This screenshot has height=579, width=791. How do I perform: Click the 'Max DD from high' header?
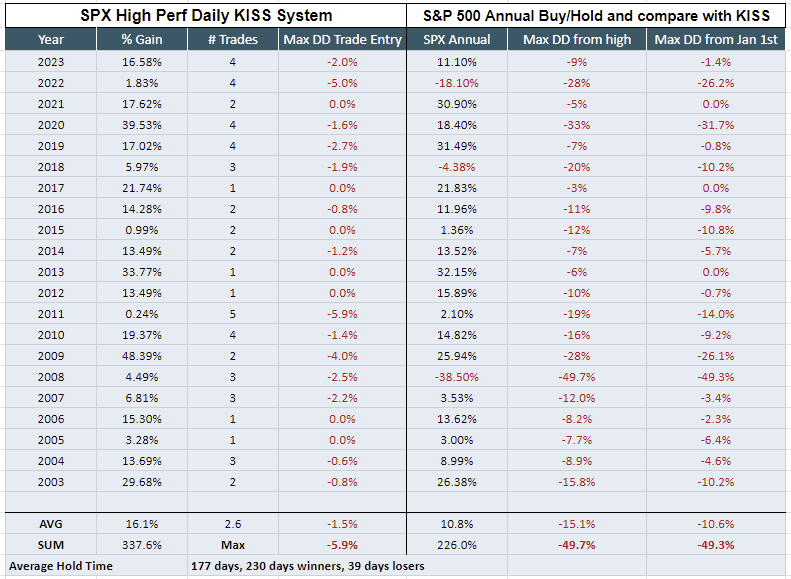click(577, 39)
